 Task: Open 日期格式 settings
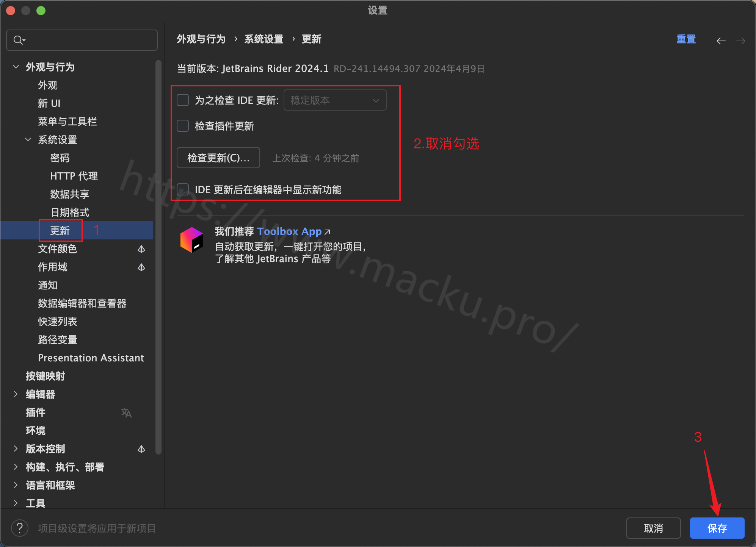[x=70, y=213]
